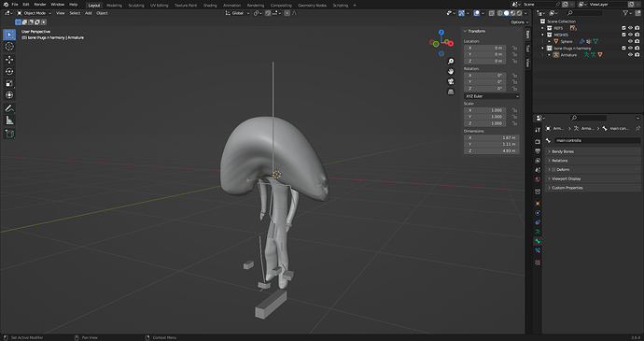Select the Select Box tool

(9, 35)
